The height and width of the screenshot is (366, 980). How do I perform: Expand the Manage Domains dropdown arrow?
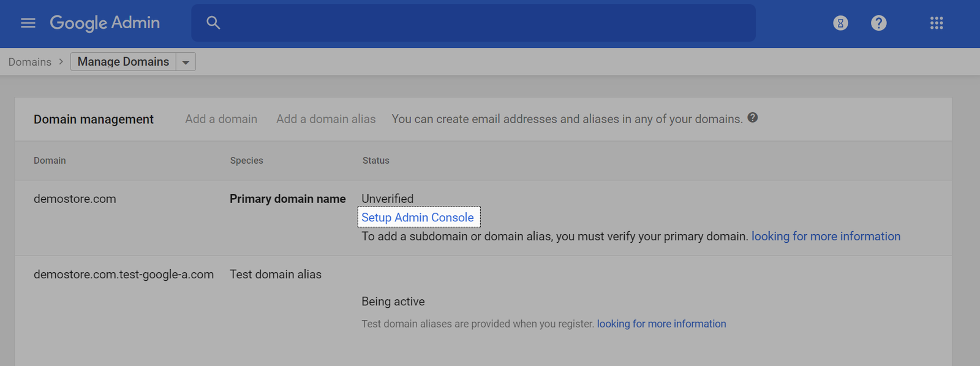(x=186, y=62)
